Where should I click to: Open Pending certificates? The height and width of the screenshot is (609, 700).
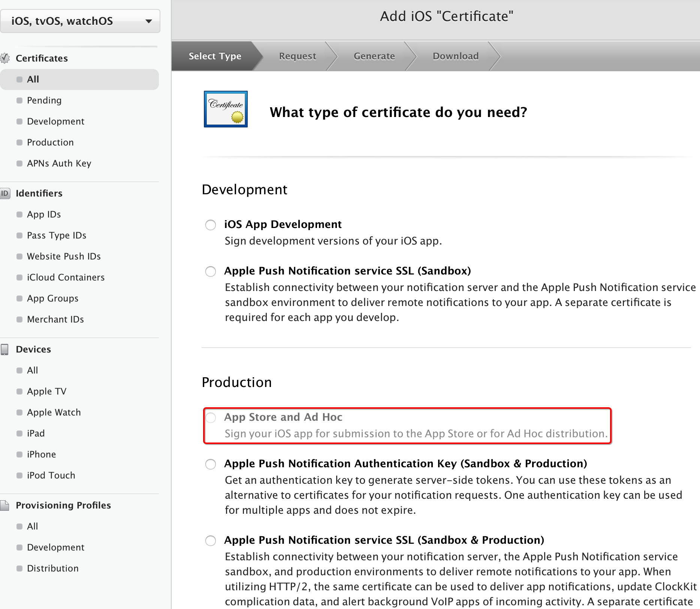click(44, 100)
